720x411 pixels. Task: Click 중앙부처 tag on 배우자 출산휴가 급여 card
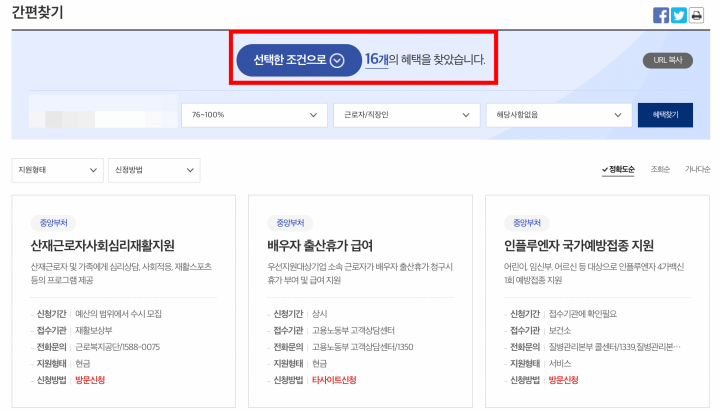(290, 223)
